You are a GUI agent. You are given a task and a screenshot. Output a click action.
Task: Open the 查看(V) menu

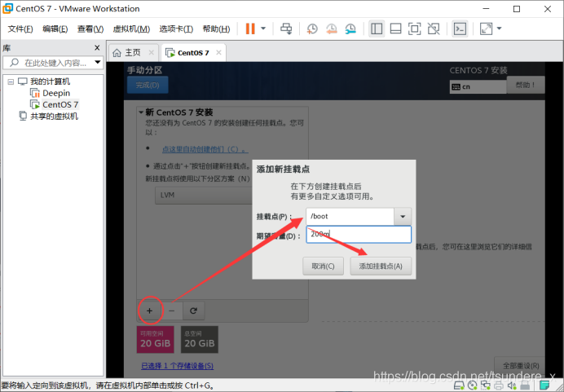coord(90,29)
